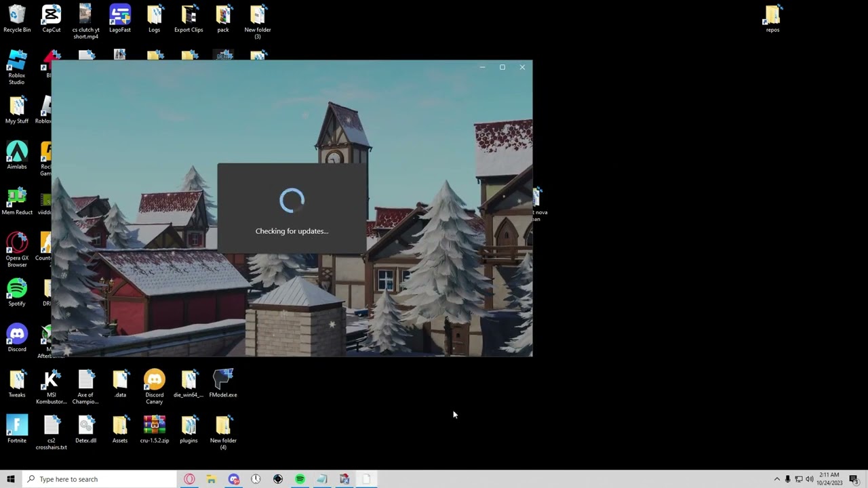The image size is (868, 488).
Task: Select the Tweaks folder on desktop
Action: [17, 384]
